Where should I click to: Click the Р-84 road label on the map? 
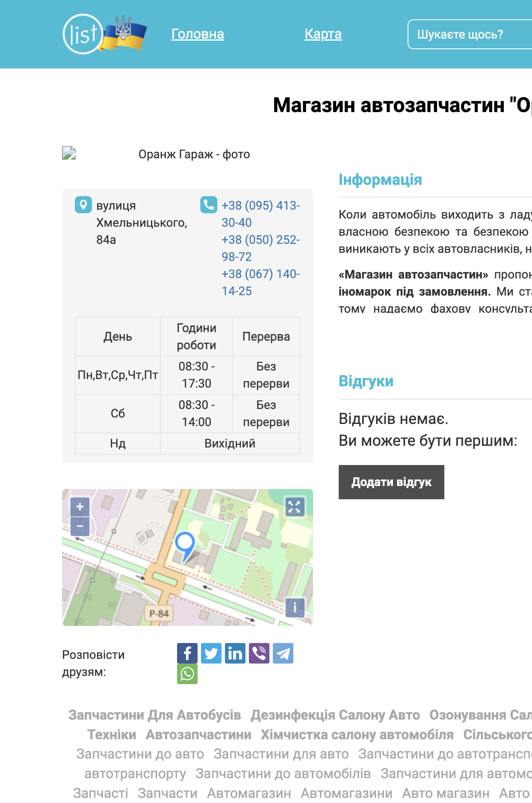[x=159, y=613]
